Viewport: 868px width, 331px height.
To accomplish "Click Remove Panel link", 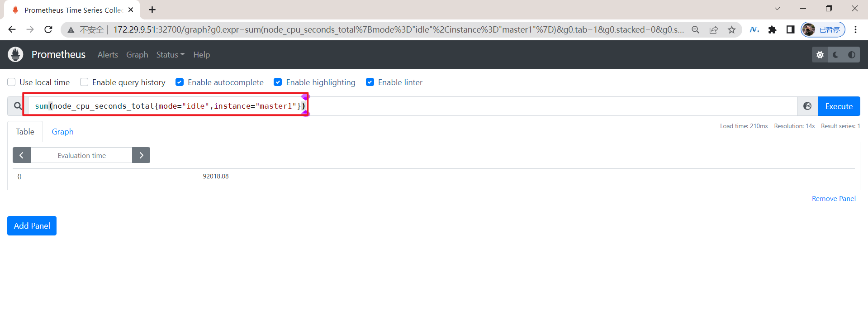I will point(834,198).
